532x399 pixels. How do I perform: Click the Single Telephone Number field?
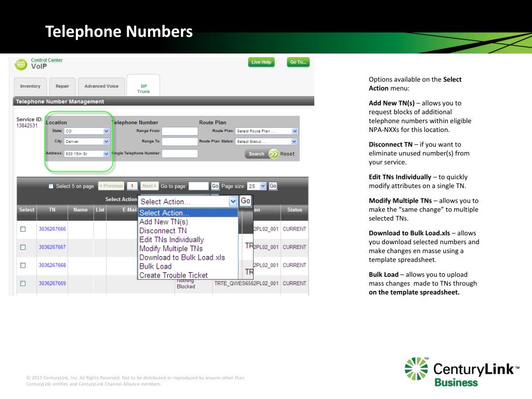[x=180, y=153]
